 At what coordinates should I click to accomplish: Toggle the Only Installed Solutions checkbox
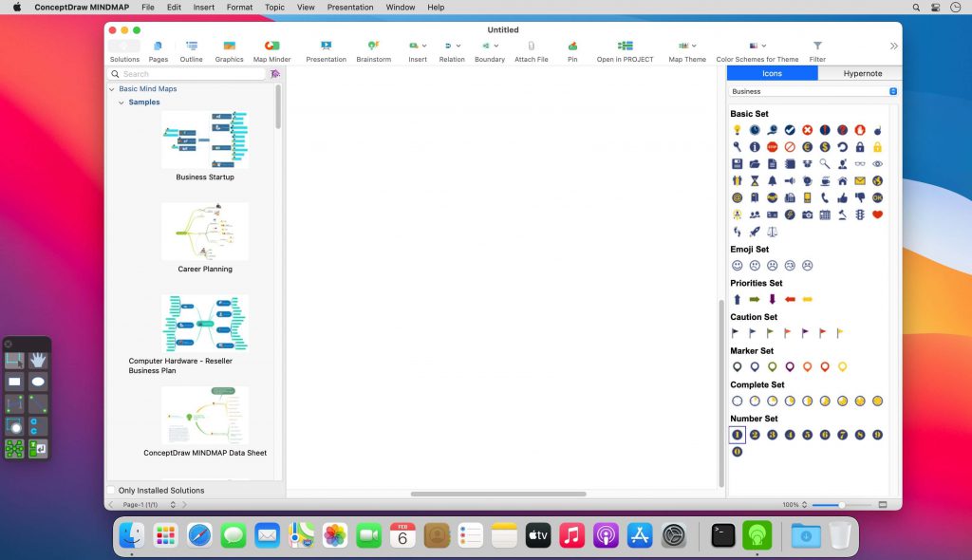111,490
